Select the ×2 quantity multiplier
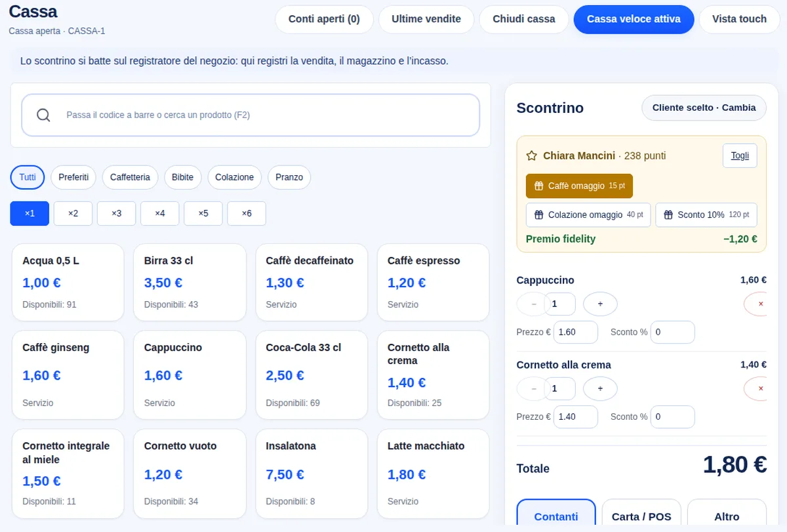 pos(73,214)
